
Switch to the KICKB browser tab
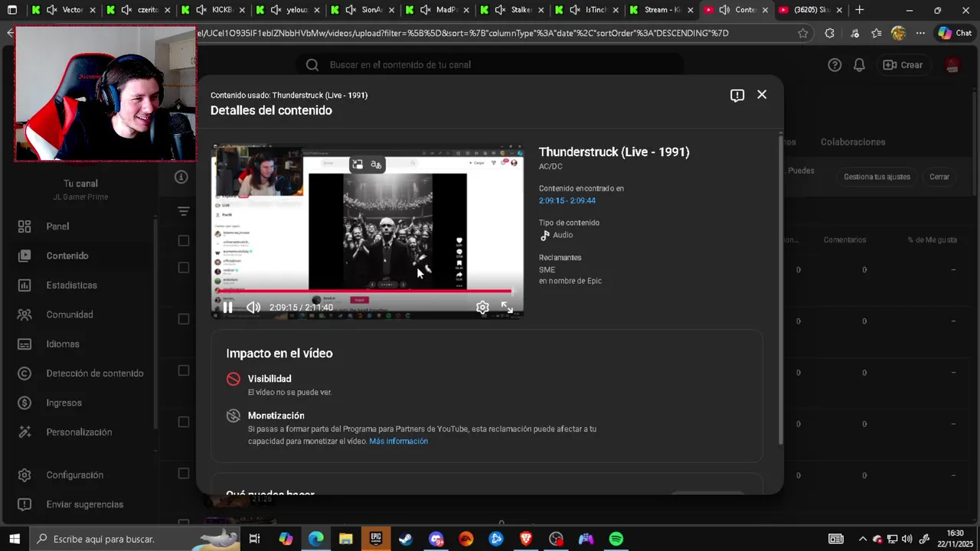pos(213,10)
